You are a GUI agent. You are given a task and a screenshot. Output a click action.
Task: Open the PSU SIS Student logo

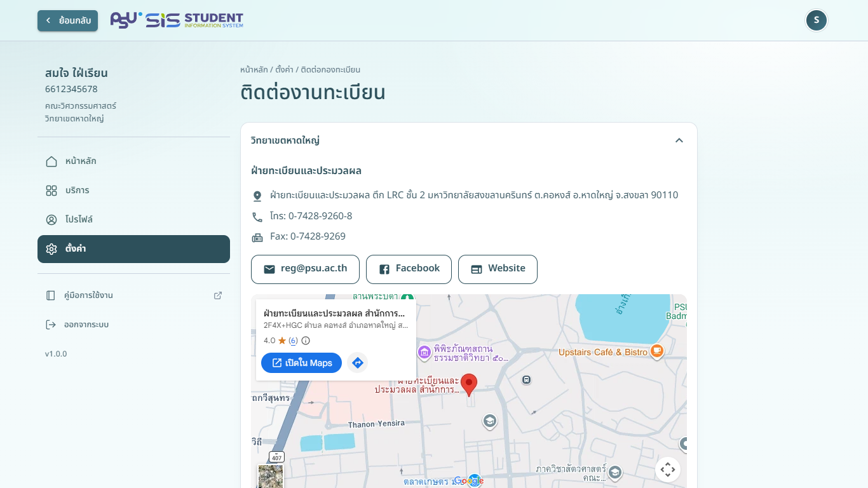point(177,20)
